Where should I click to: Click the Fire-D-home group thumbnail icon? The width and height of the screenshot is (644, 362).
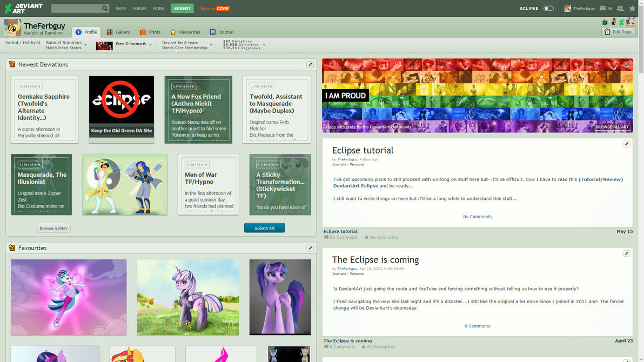pyautogui.click(x=104, y=45)
